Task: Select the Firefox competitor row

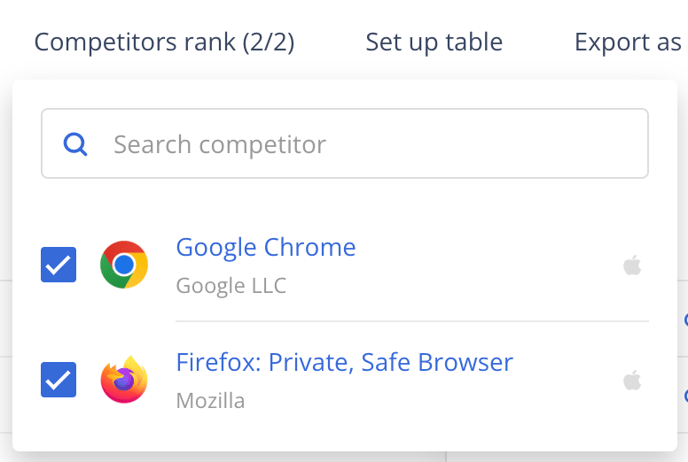Action: point(345,380)
